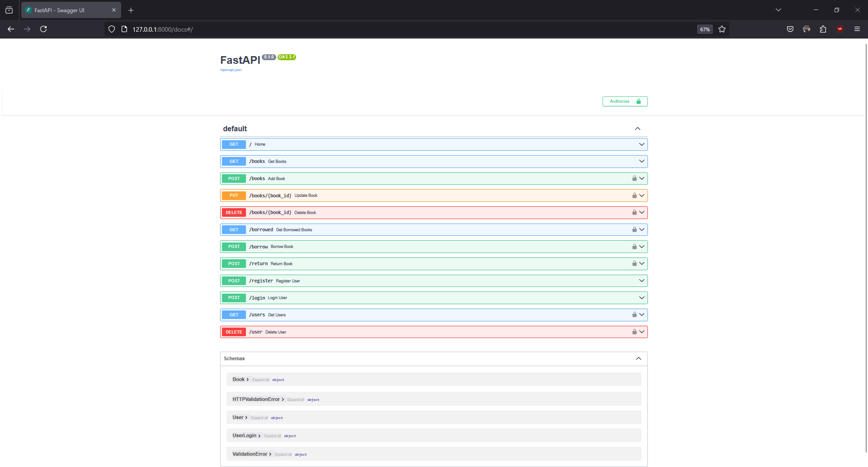Open the /openapi.json link
Viewport: 868px width, 467px height.
[x=231, y=70]
